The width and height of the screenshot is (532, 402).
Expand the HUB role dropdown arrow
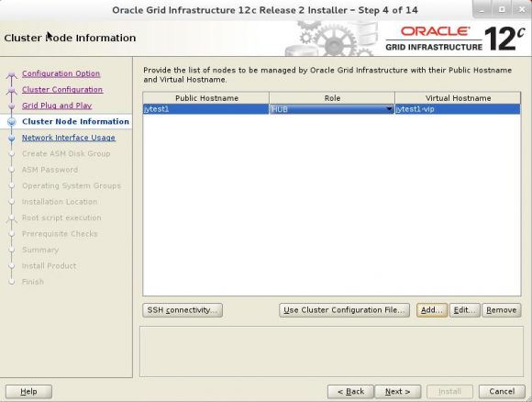389,109
